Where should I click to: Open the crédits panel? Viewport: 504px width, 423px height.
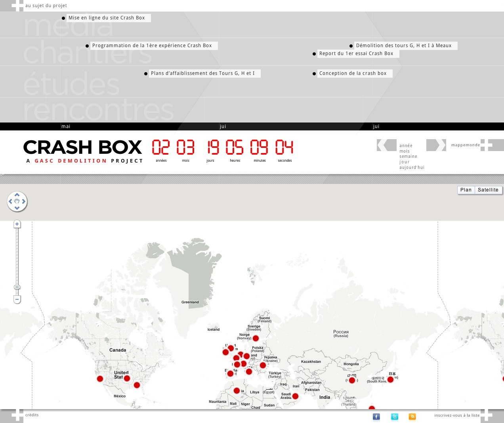(x=17, y=415)
